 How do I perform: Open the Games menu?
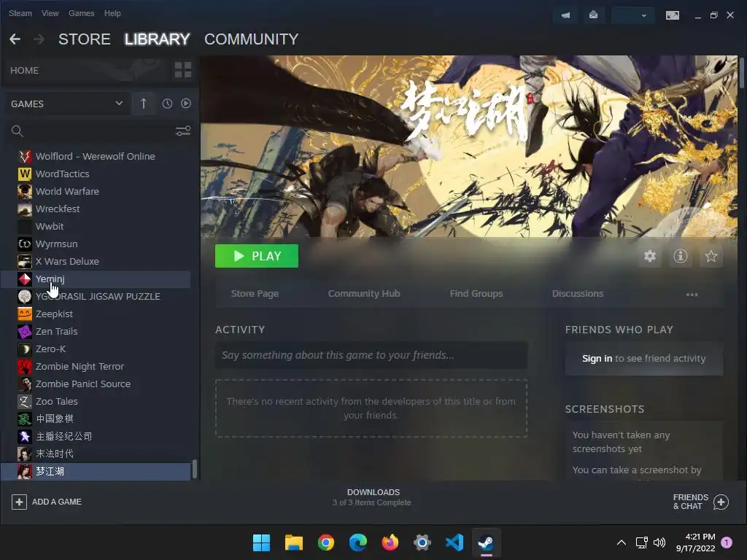[82, 13]
